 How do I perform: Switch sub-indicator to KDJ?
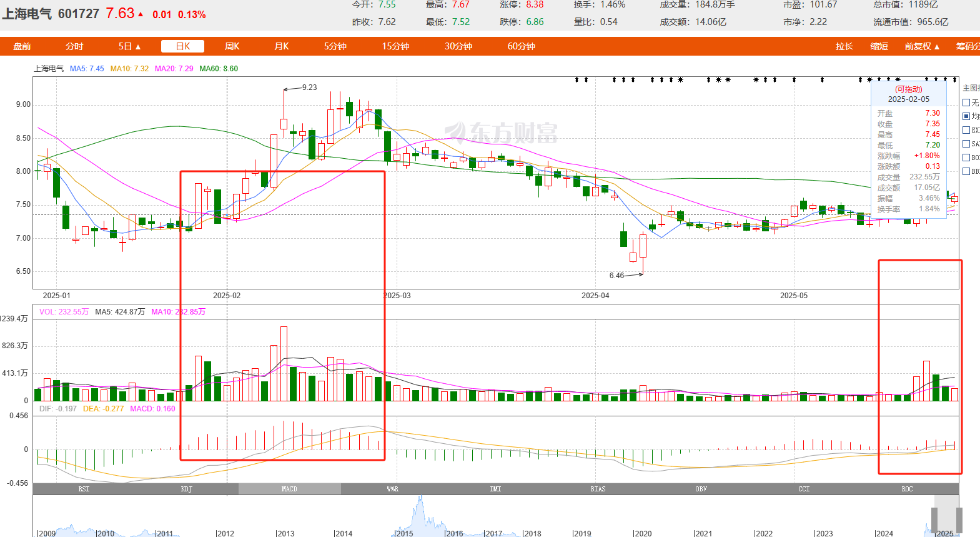[187, 489]
